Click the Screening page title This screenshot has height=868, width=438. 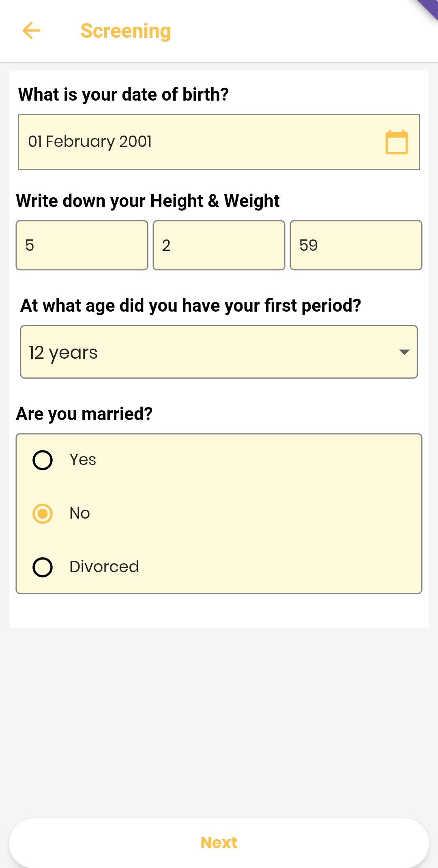(x=126, y=31)
